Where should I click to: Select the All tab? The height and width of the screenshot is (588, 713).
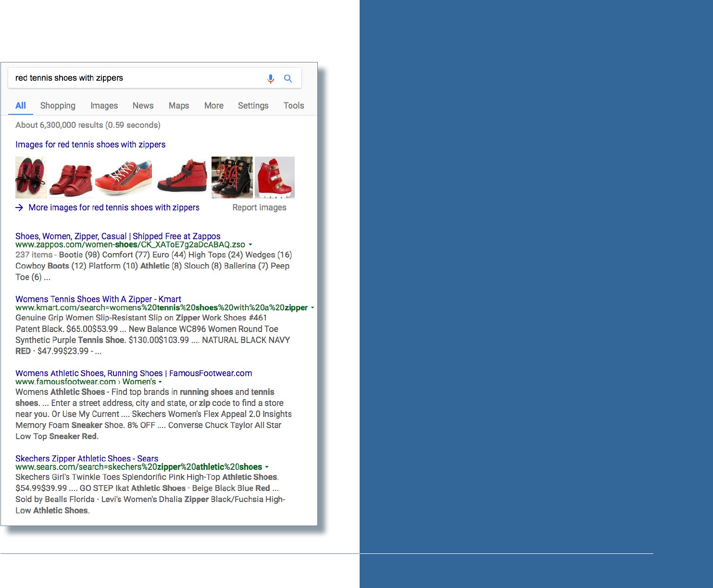pos(21,106)
